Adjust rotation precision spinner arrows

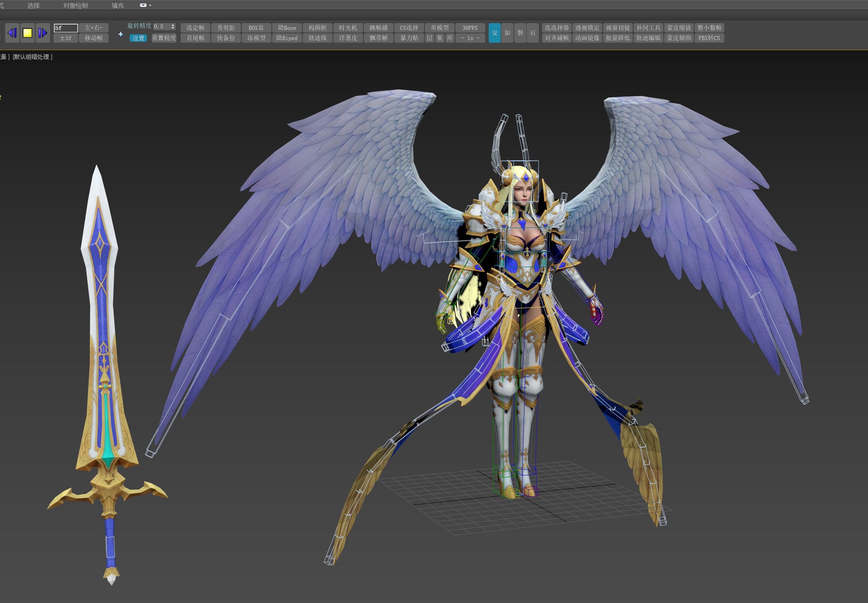coord(173,26)
